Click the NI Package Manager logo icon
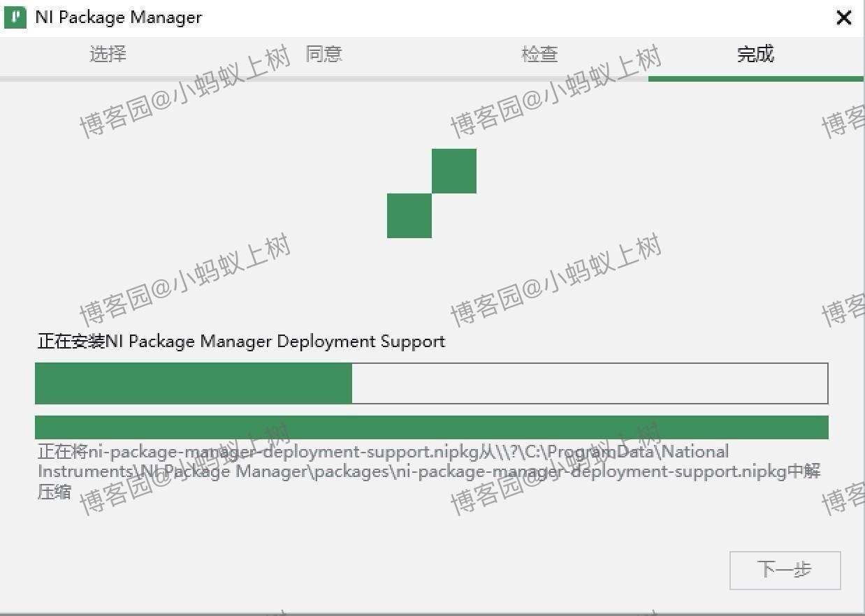865x616 pixels. coord(15,17)
